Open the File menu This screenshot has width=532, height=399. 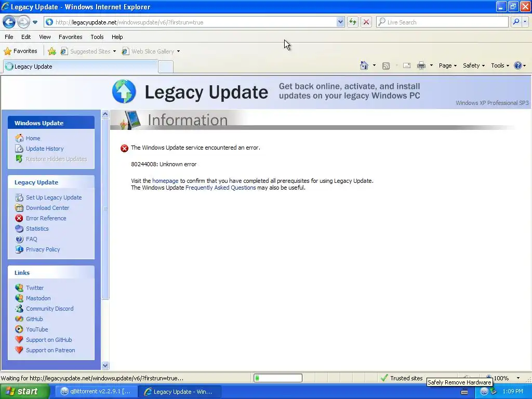point(9,37)
